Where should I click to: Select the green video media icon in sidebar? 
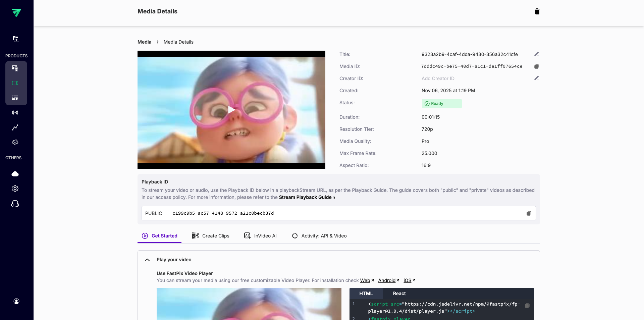tap(15, 83)
